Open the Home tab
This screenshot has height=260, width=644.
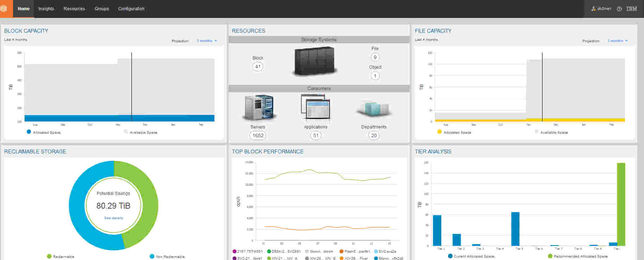click(x=24, y=9)
